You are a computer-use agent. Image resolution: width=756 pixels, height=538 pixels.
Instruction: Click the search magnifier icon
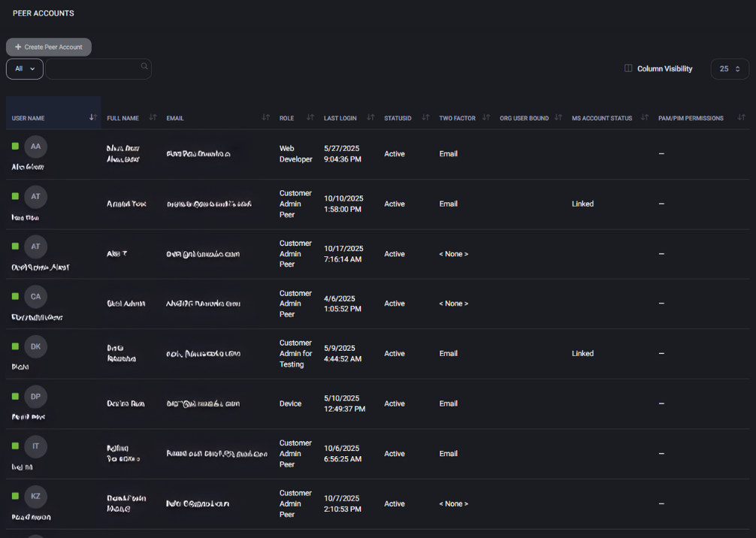(x=144, y=67)
